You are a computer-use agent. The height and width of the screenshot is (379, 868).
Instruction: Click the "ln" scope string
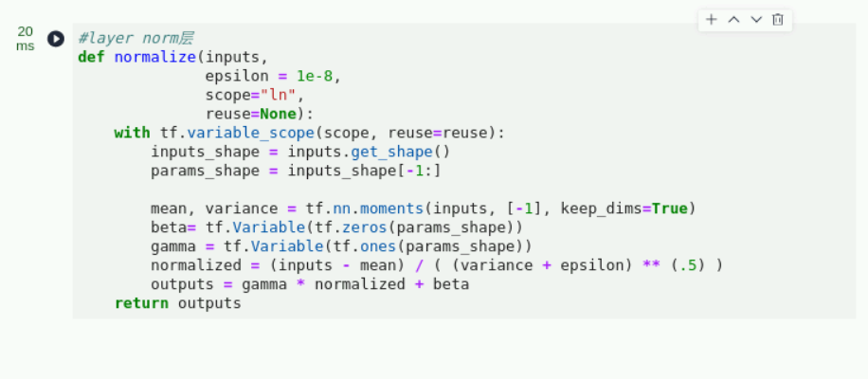[279, 95]
